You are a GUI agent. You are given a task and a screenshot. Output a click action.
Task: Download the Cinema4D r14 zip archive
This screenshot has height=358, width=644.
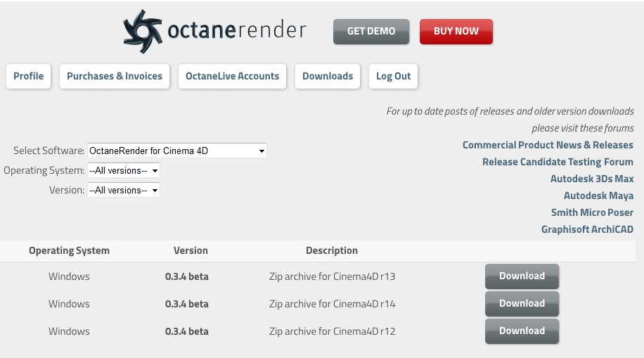click(x=522, y=304)
